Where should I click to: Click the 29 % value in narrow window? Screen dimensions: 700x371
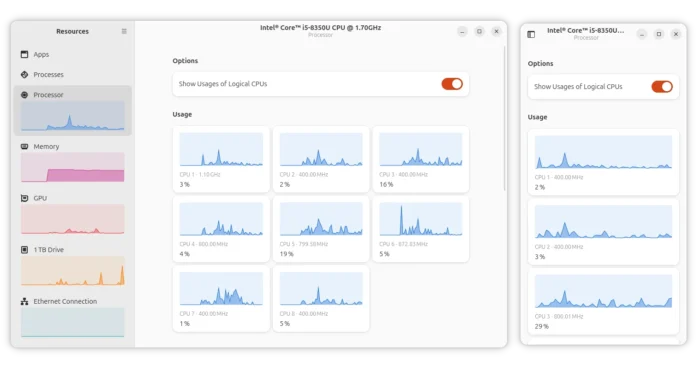click(x=542, y=326)
